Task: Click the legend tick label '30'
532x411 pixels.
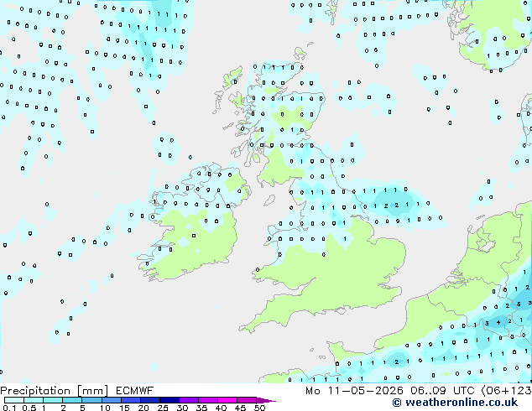Action: click(182, 408)
